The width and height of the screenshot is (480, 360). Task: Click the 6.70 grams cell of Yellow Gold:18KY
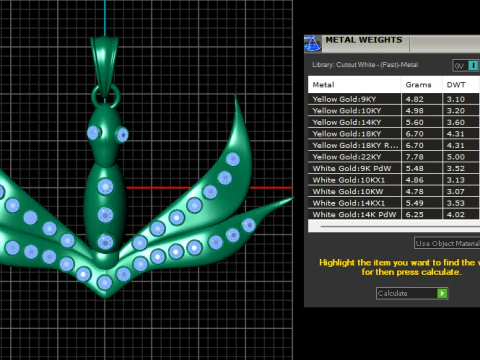click(422, 134)
